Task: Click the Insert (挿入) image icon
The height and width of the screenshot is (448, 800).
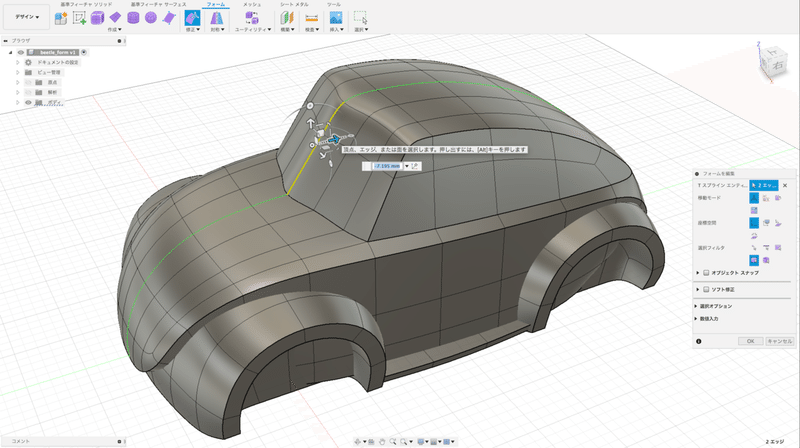Action: pos(337,18)
